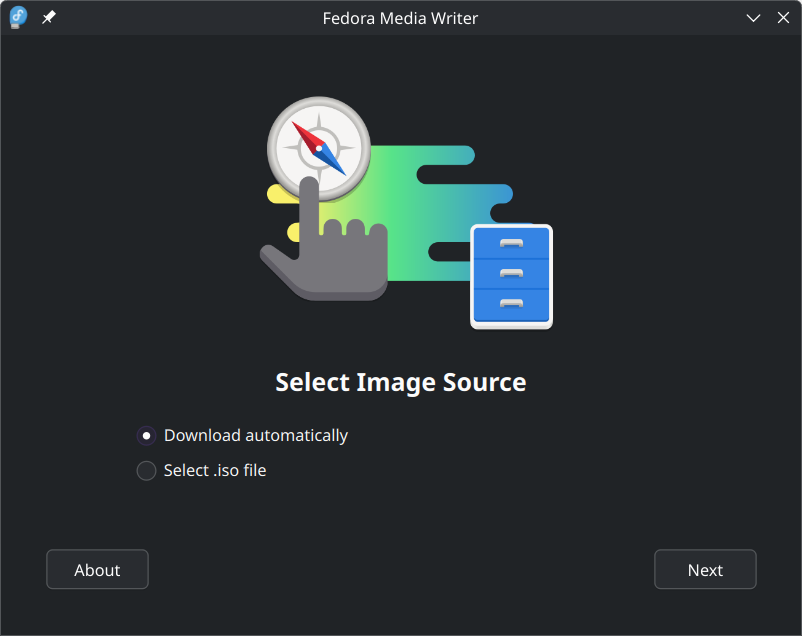
Task: Click the compass illustration graphic
Action: point(319,148)
